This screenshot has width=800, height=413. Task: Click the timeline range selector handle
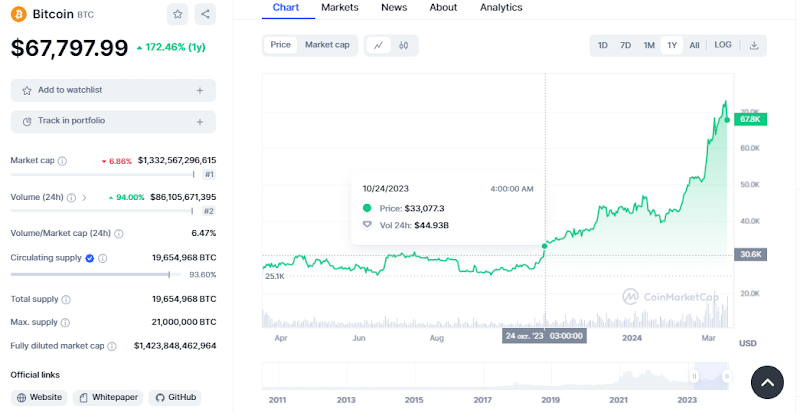pyautogui.click(x=693, y=375)
